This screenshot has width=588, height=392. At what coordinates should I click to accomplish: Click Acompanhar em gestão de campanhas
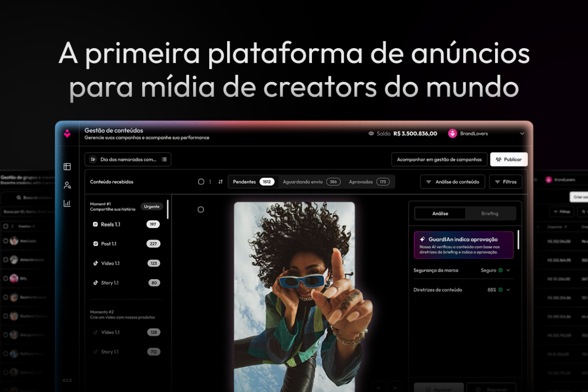[439, 159]
